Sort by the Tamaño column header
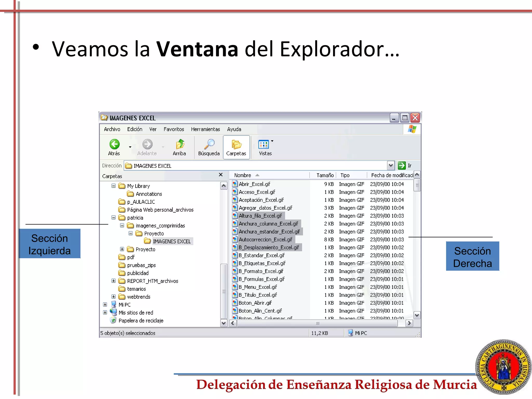The width and height of the screenshot is (532, 399). point(323,175)
